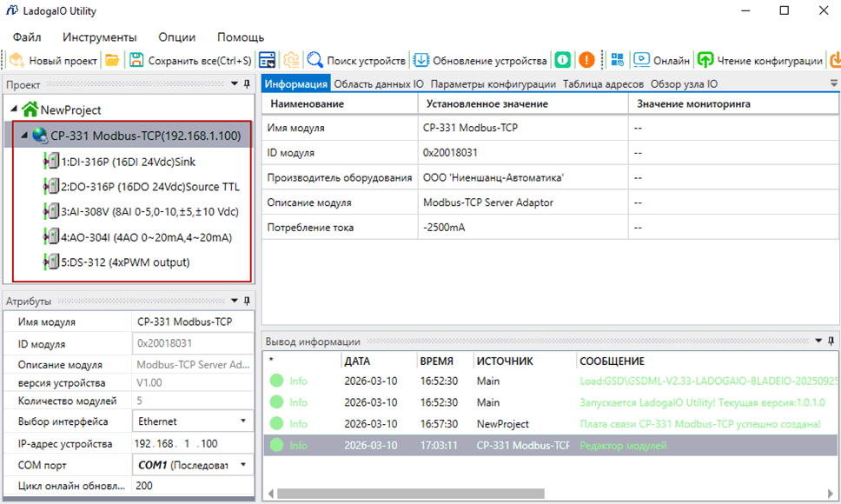The height and width of the screenshot is (504, 841).
Task: Click the Цикл онлайн обновл... value 200
Action: pyautogui.click(x=192, y=485)
